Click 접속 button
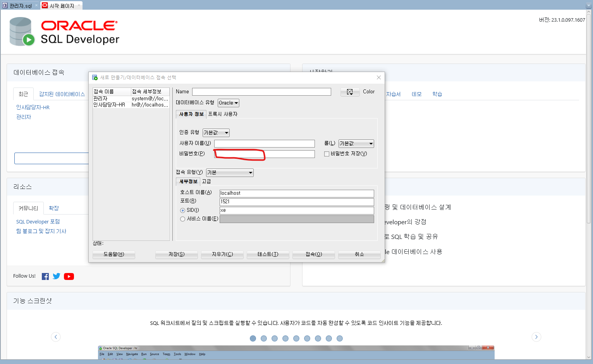The width and height of the screenshot is (593, 364). coord(314,254)
